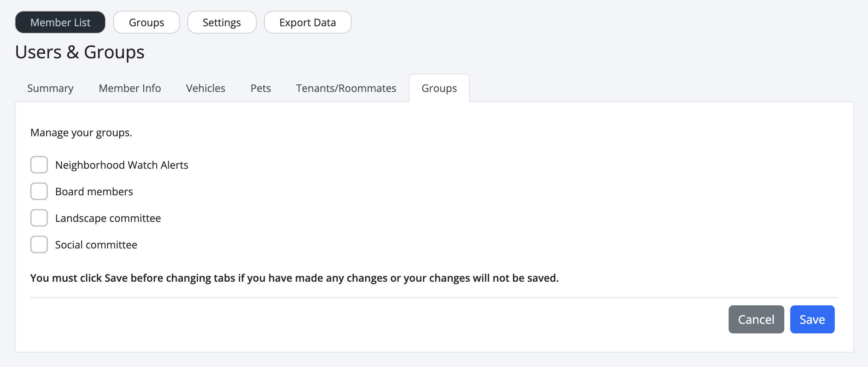Click the Groups button in top navigation

[146, 23]
